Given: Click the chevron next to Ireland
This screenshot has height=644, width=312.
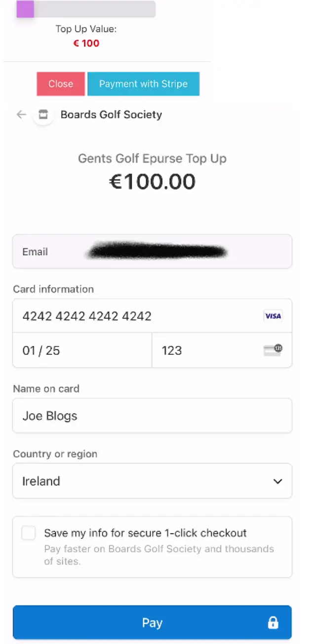Looking at the screenshot, I should click(x=277, y=481).
